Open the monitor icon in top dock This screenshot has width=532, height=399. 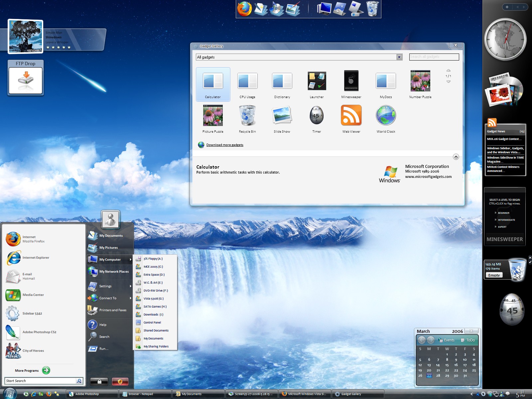click(324, 9)
